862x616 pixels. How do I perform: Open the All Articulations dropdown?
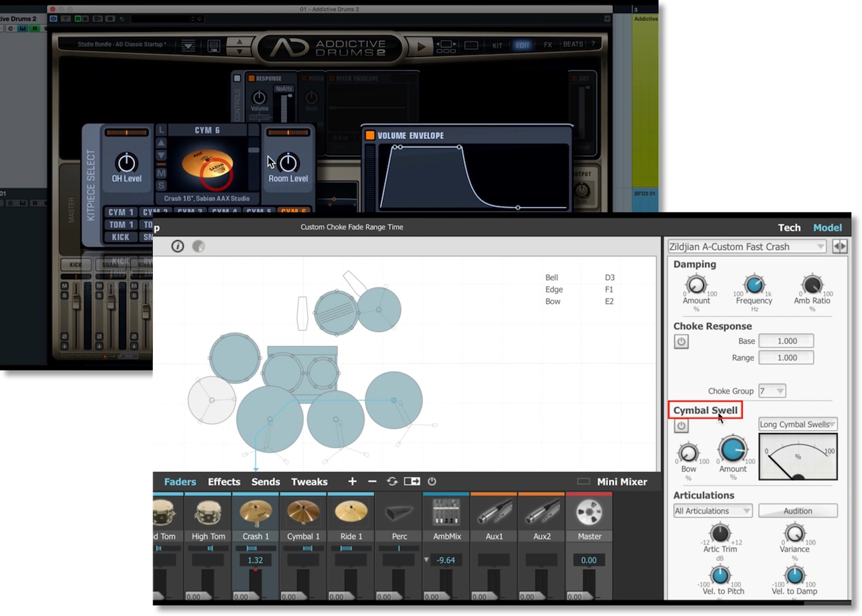[713, 511]
